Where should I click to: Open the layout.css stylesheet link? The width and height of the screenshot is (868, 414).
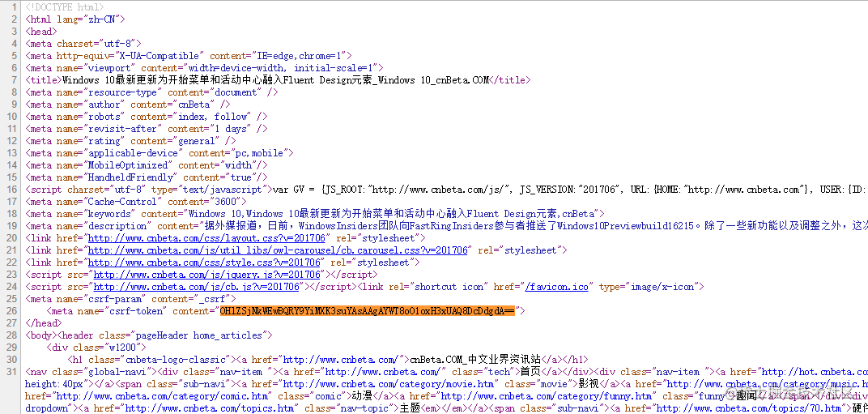click(x=206, y=238)
